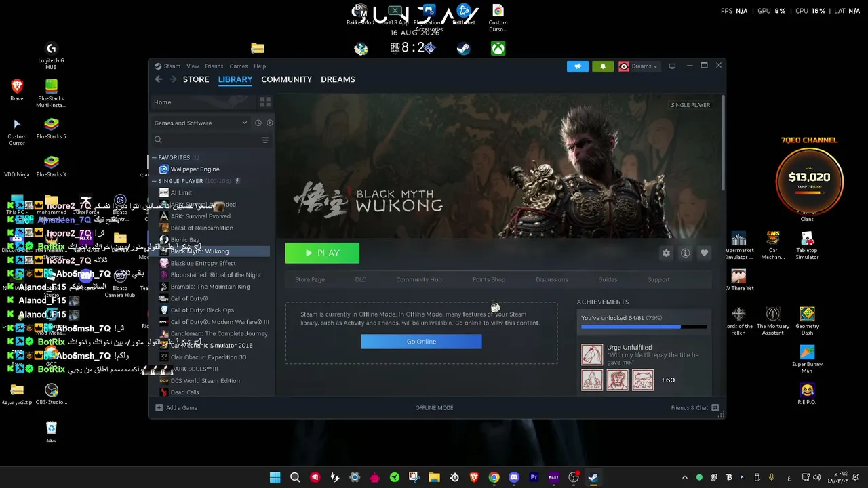
Task: Open Logitech G HUB desktop shortcut
Action: (x=52, y=56)
